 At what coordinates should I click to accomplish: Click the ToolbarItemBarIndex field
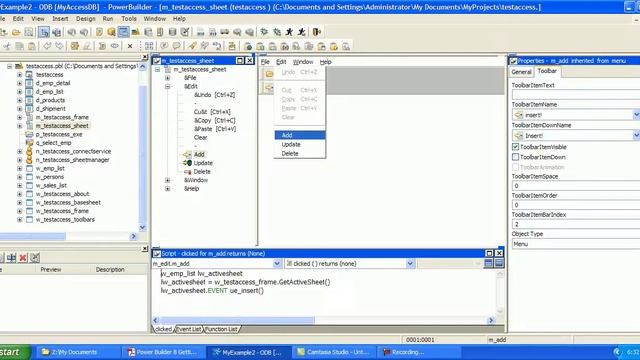pyautogui.click(x=576, y=224)
